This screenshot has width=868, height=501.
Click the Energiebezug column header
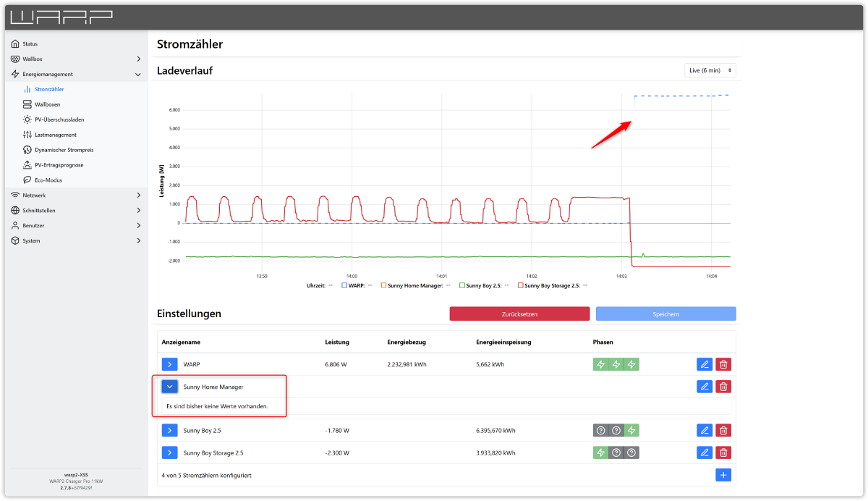[405, 342]
